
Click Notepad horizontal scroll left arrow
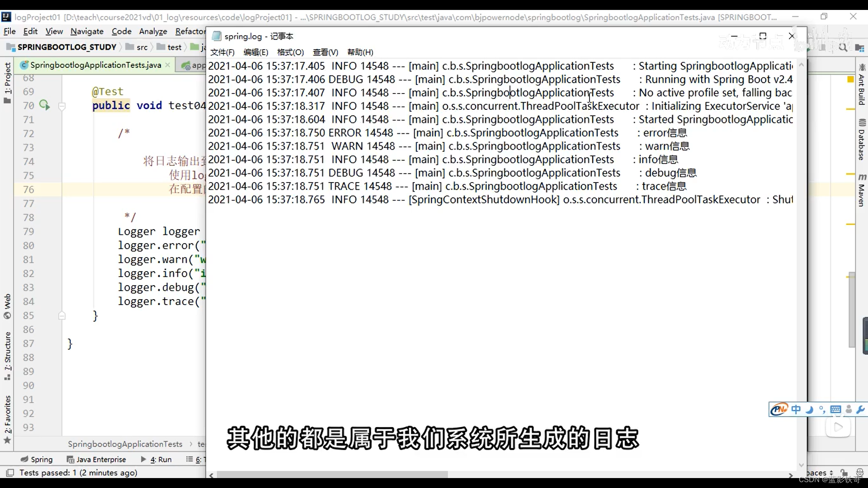pyautogui.click(x=212, y=475)
